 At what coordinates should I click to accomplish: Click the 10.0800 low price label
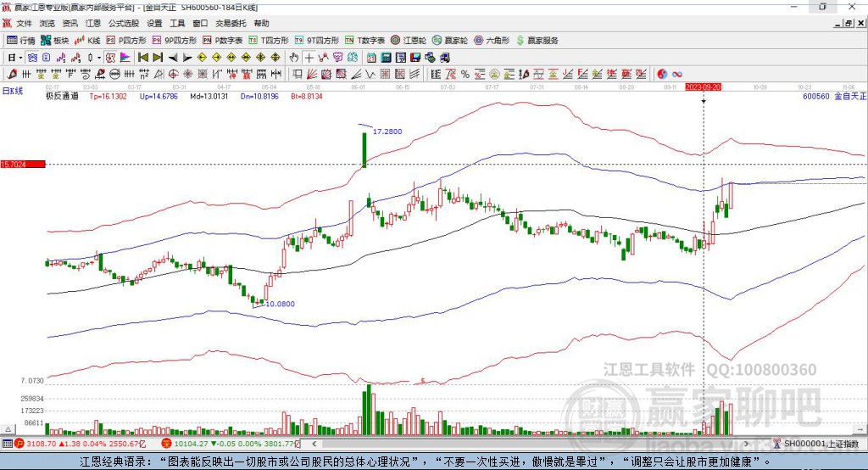click(280, 304)
